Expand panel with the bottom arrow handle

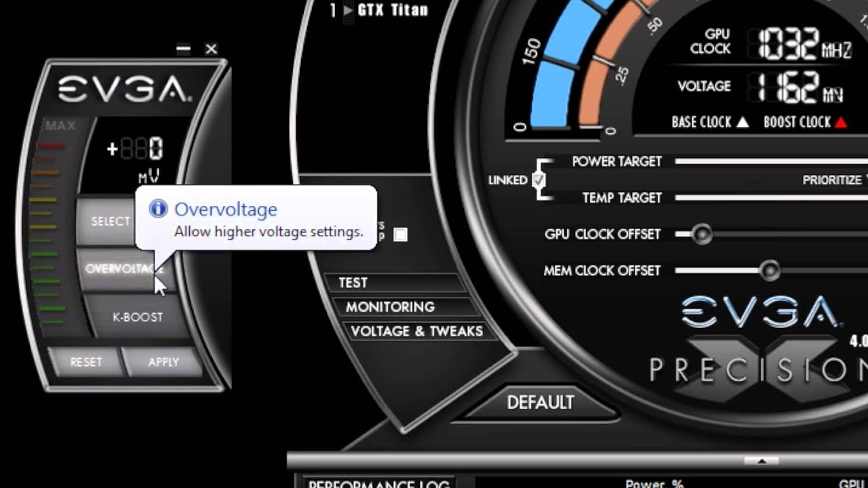[762, 460]
